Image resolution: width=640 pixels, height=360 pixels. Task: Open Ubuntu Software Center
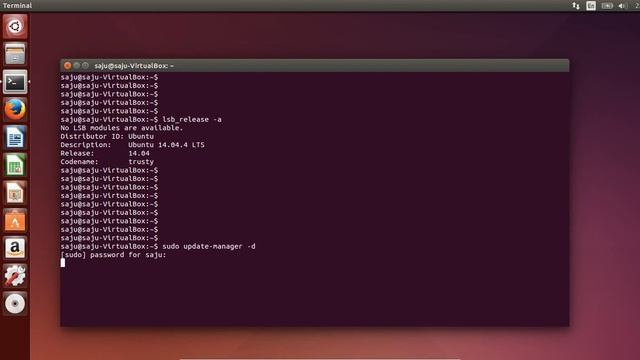coord(15,220)
